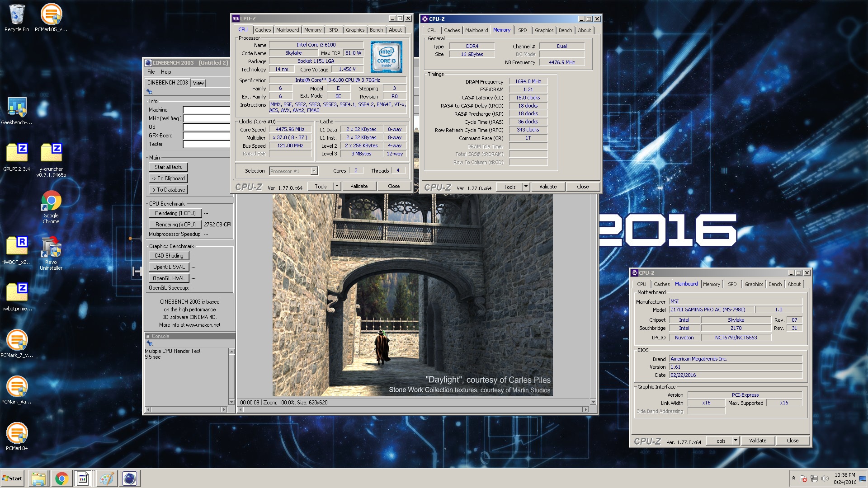Open Windows Explorer from taskbar
868x488 pixels.
(38, 479)
